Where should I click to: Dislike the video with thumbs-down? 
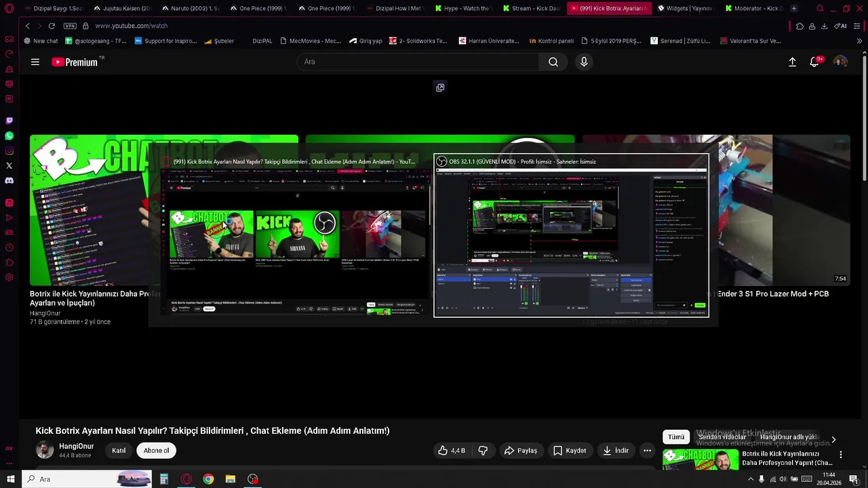pyautogui.click(x=483, y=450)
